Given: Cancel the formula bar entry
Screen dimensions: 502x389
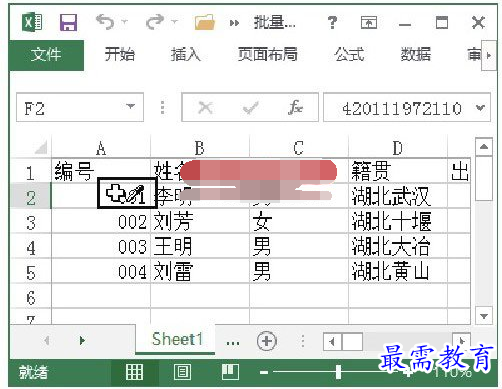Looking at the screenshot, I should pyautogui.click(x=205, y=107).
